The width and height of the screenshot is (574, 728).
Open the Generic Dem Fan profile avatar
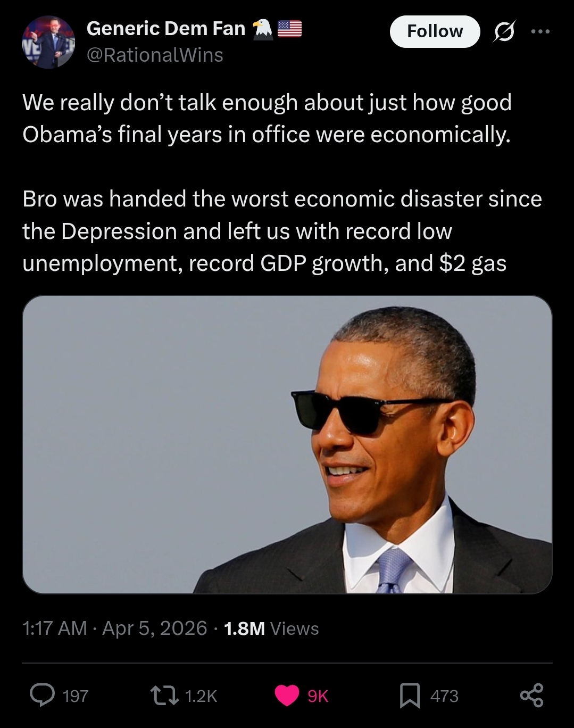pos(48,42)
